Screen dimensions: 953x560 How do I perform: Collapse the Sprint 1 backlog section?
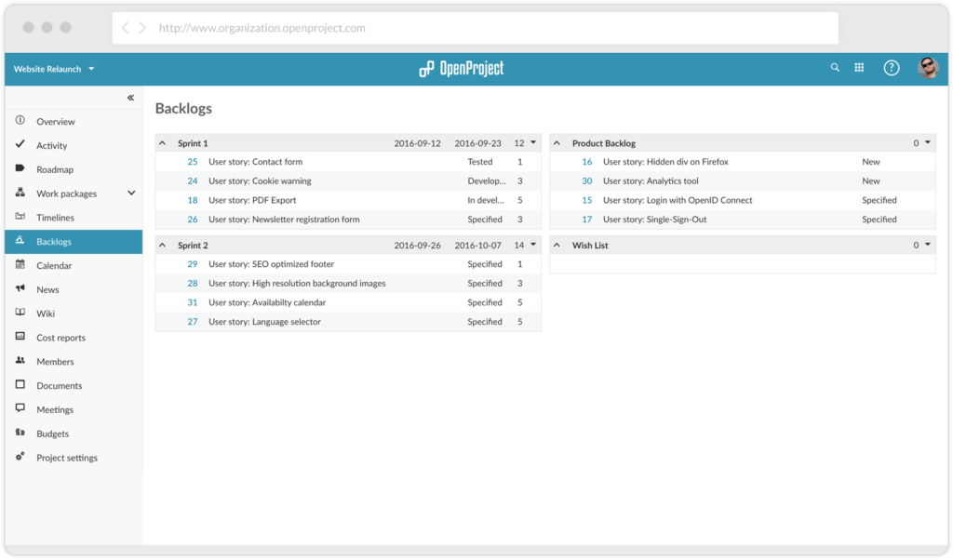point(162,143)
